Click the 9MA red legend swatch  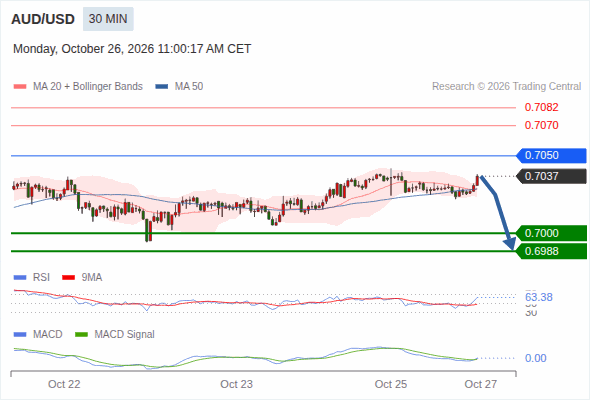tap(68, 278)
